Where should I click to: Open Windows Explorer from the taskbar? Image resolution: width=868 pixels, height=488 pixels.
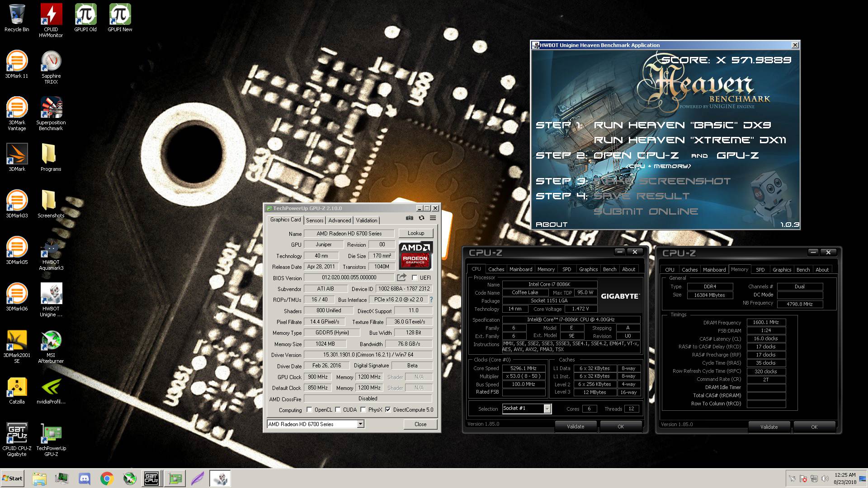[x=39, y=479]
